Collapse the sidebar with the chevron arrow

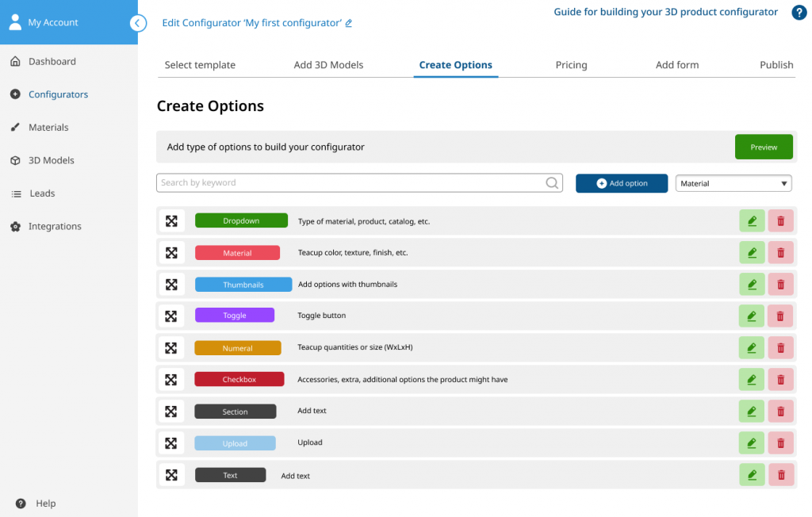[x=138, y=23]
